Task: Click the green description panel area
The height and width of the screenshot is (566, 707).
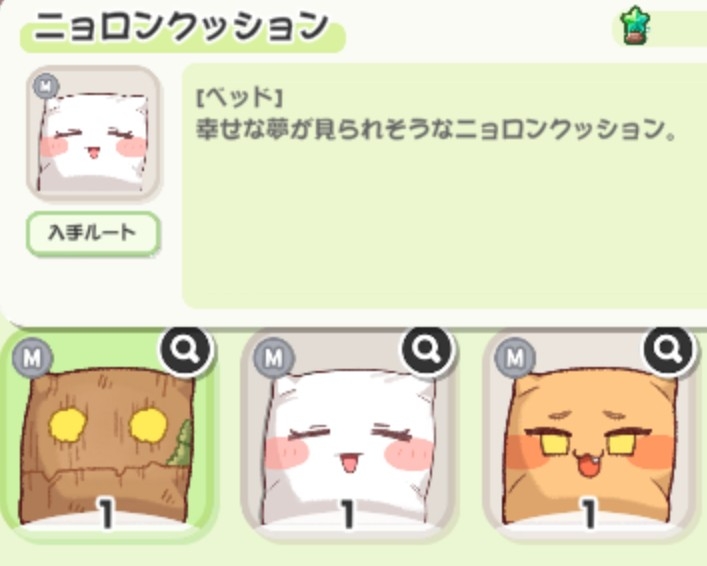Action: 444,186
